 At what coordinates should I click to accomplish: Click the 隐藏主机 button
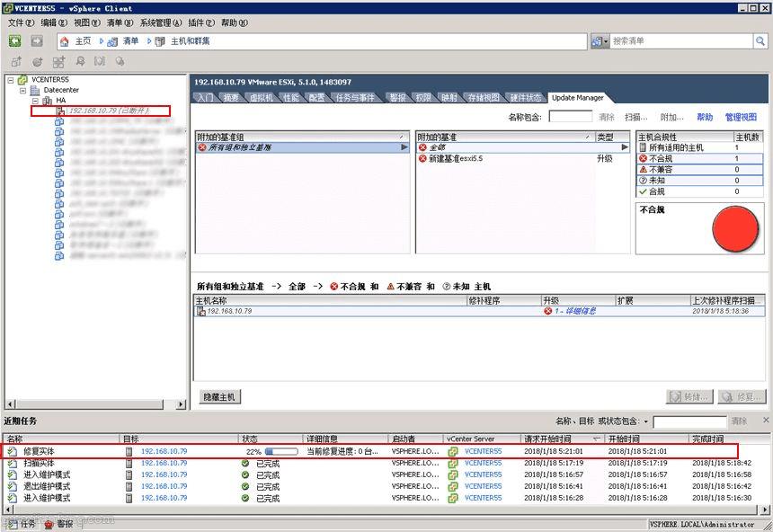219,397
